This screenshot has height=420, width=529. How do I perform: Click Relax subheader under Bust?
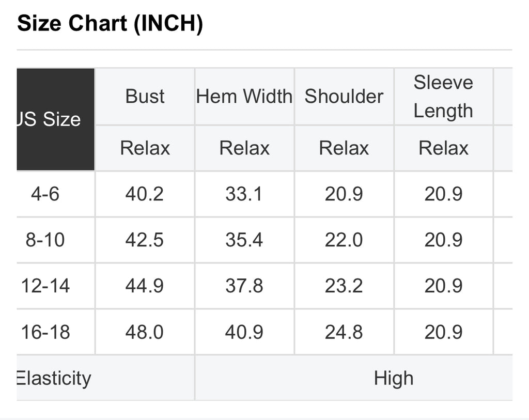click(x=145, y=148)
